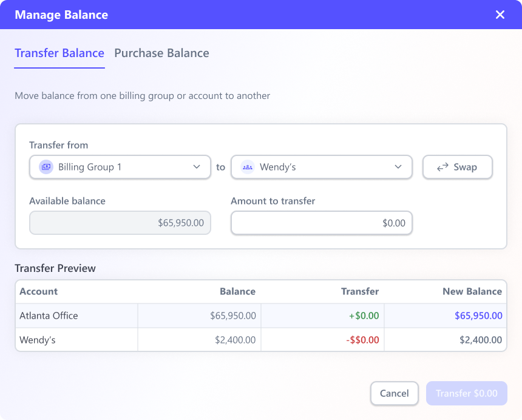The image size is (522, 420).
Task: Click the Transfer Preview heading
Action: 55,268
